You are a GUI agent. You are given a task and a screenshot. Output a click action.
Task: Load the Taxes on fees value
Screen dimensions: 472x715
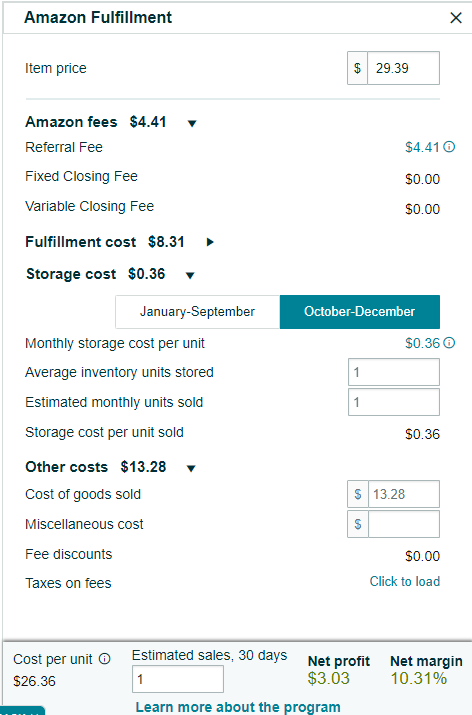click(x=405, y=581)
